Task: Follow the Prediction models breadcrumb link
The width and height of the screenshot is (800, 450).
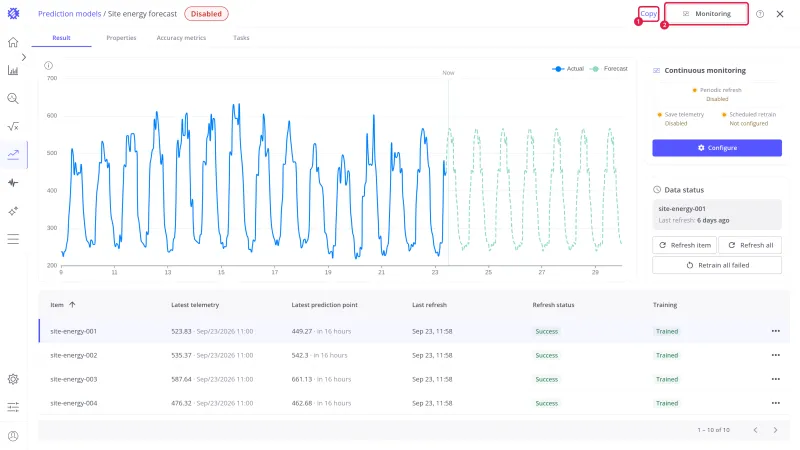Action: tap(69, 14)
